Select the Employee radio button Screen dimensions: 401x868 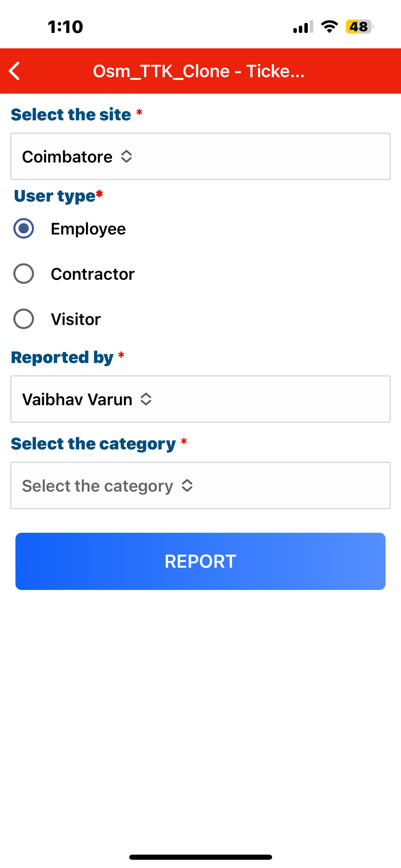tap(24, 228)
